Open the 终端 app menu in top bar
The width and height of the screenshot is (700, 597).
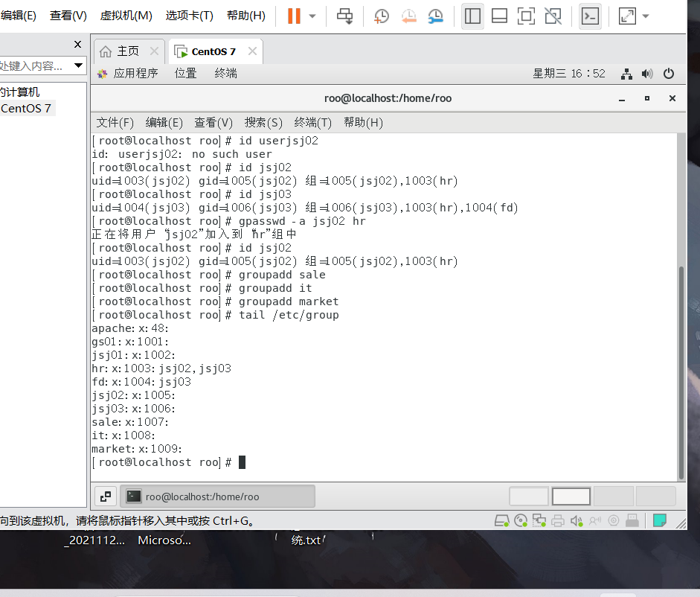[x=225, y=73]
